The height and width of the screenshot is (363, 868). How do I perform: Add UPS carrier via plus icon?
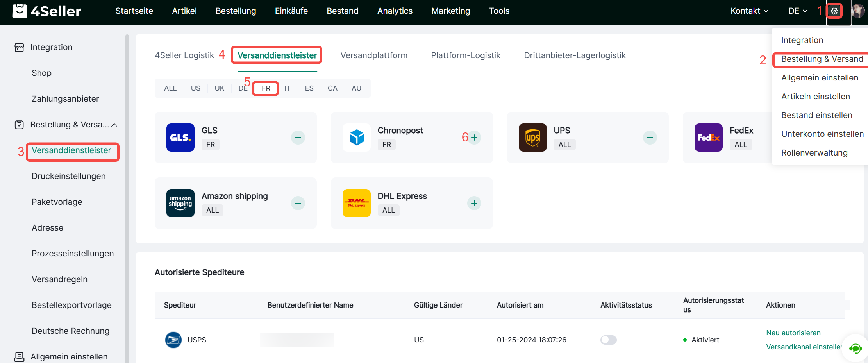650,138
